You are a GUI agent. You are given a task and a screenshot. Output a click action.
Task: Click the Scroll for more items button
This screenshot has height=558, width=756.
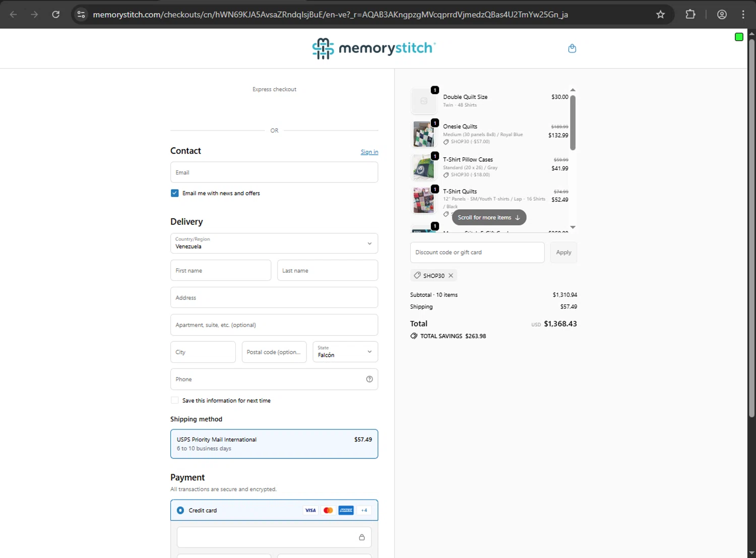click(x=489, y=217)
